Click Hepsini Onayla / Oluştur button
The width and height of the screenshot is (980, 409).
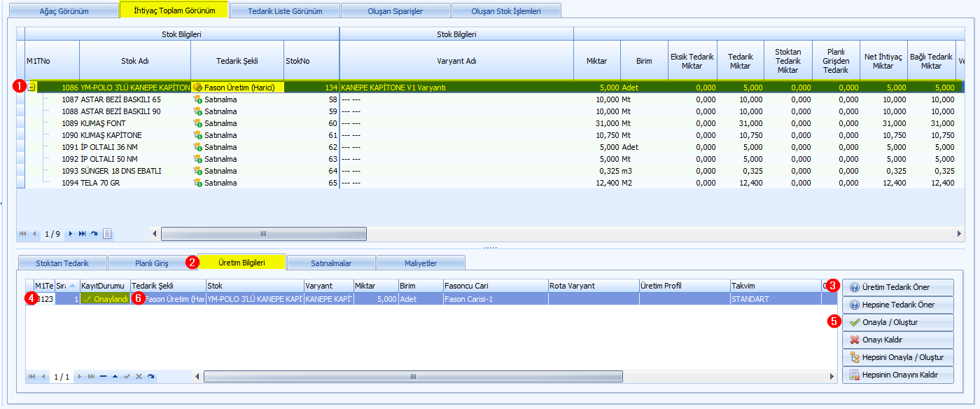(x=898, y=357)
